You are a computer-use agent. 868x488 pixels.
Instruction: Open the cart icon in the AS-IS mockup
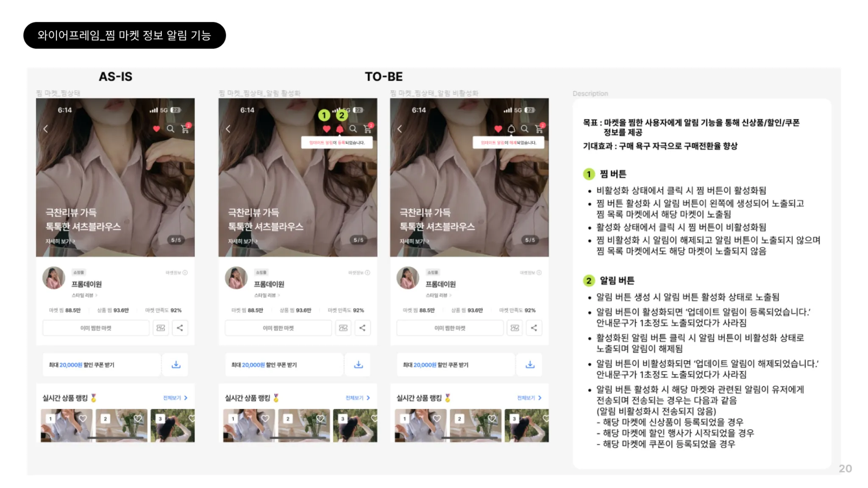[x=185, y=129]
